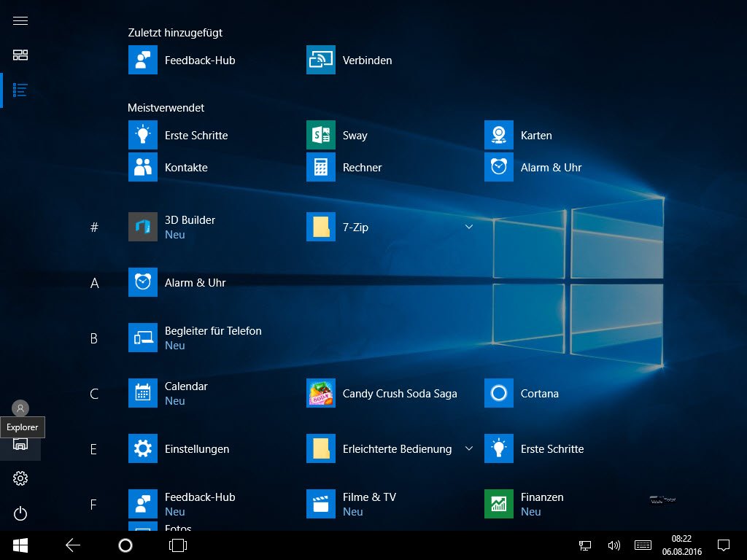Open Settings gear in left sidebar
Viewport: 747px width, 560px height.
point(20,478)
